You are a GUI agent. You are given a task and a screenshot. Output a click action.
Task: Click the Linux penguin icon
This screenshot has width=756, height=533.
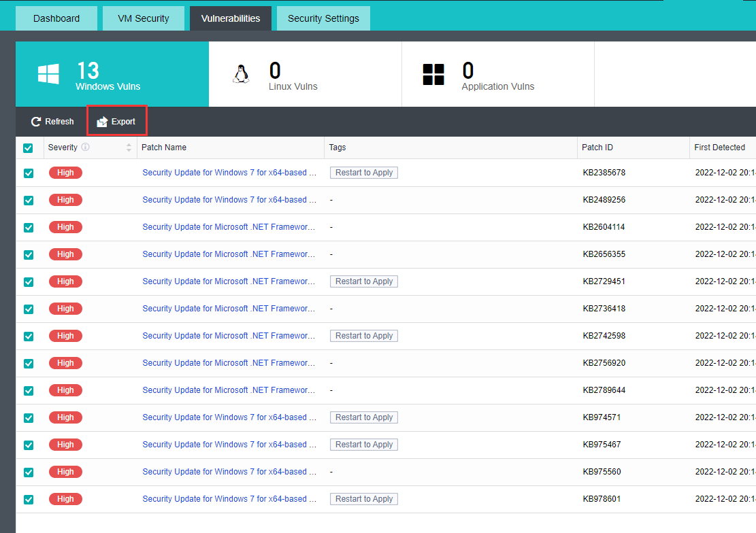point(241,74)
